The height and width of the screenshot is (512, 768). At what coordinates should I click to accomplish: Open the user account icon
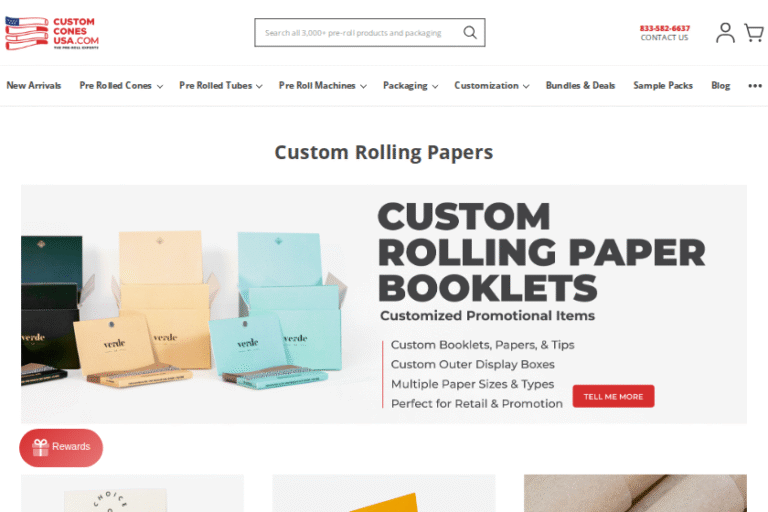[x=725, y=33]
